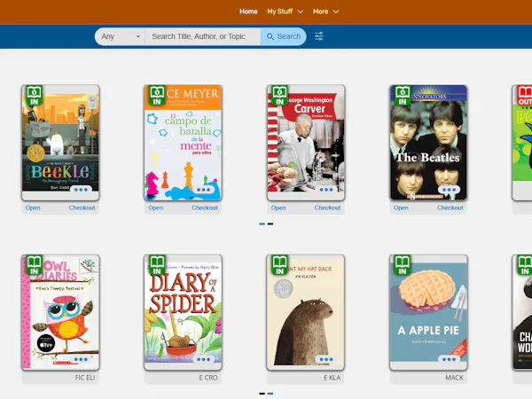Open three-dot options on Owl Diaries

81,359
